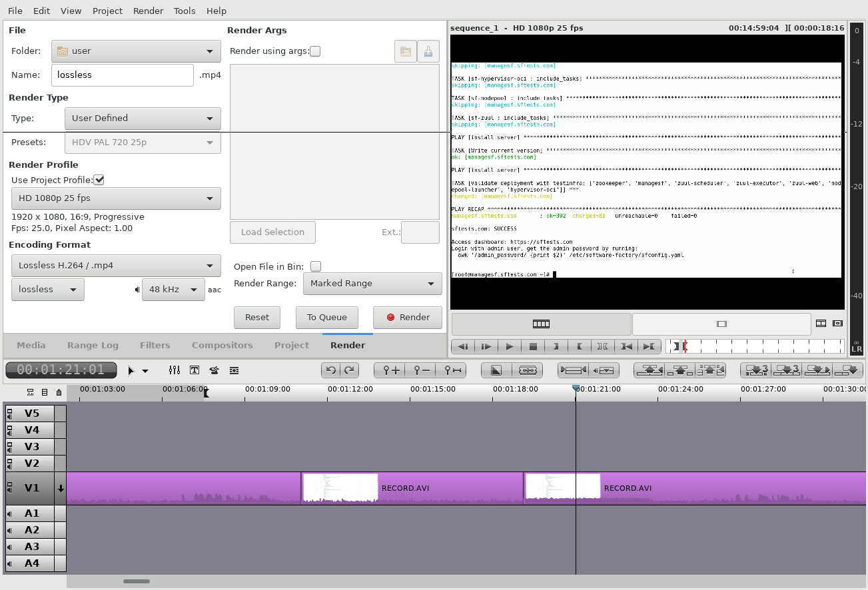Image resolution: width=868 pixels, height=590 pixels.
Task: Click the Undo arrow in timeline toolbar
Action: pos(330,370)
